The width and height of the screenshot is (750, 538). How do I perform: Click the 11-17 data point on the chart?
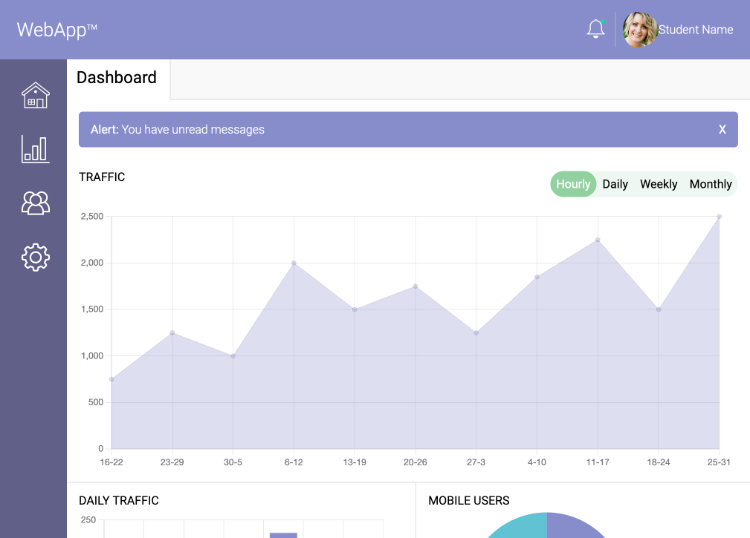pyautogui.click(x=597, y=240)
